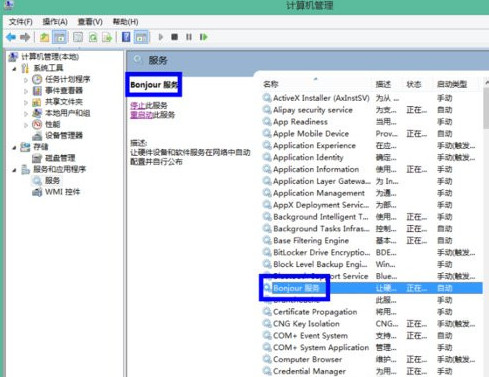The image size is (489, 377).
Task: Select WMI 控件 in the tree
Action: pyautogui.click(x=62, y=192)
